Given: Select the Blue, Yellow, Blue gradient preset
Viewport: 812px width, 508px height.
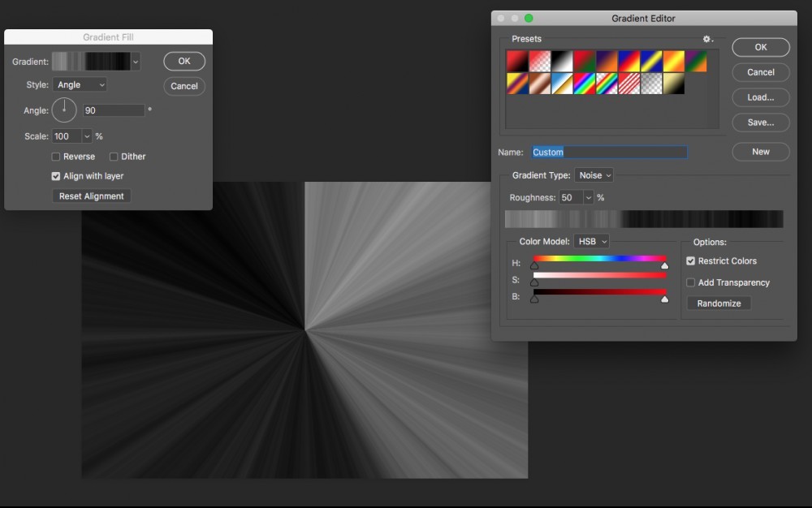Looking at the screenshot, I should coord(651,61).
